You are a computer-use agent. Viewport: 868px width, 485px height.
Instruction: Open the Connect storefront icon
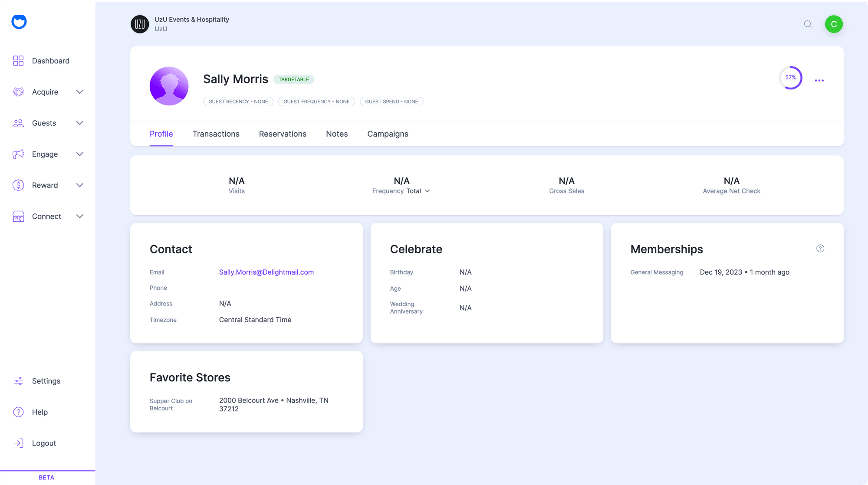click(18, 216)
